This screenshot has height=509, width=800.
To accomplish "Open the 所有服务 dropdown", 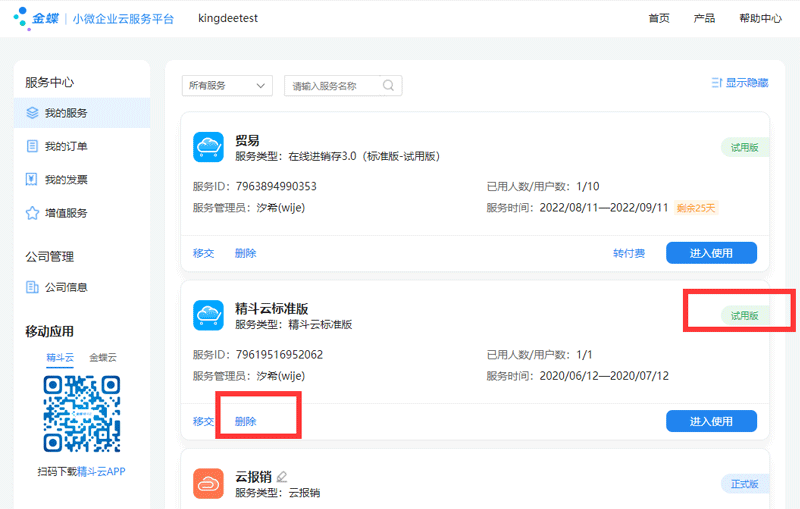I will click(227, 85).
